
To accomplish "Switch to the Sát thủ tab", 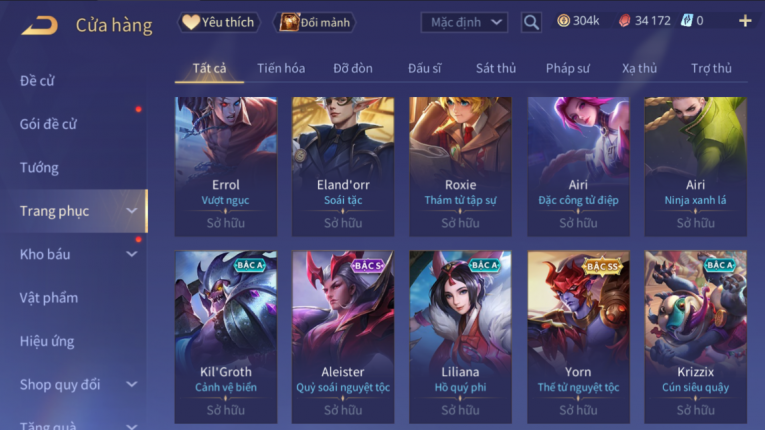I will tap(496, 68).
